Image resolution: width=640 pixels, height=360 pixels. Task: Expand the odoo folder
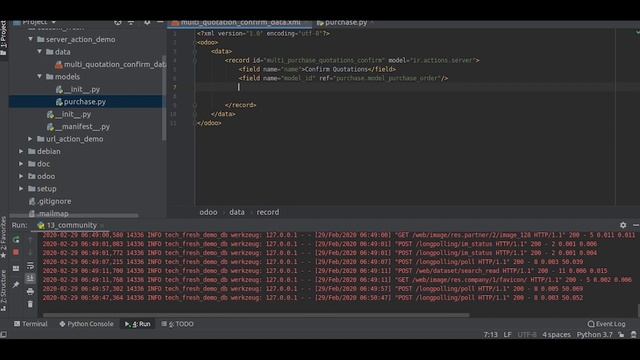pyautogui.click(x=21, y=176)
